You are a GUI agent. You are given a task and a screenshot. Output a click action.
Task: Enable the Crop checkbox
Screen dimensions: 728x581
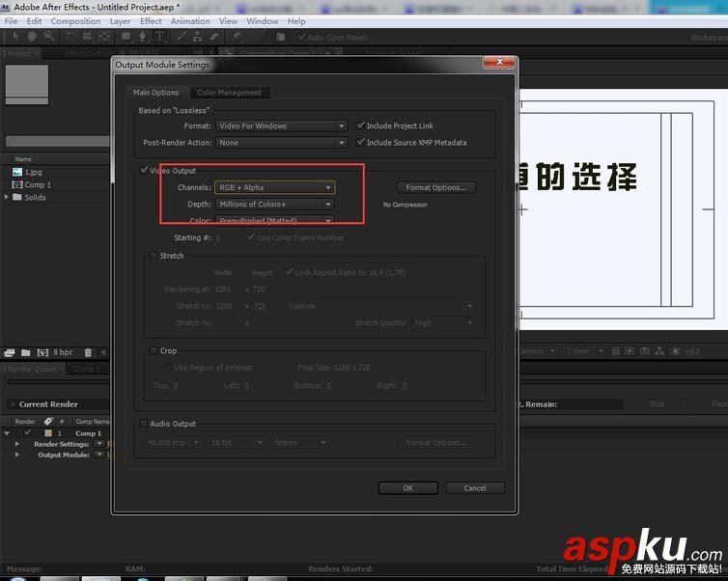(x=154, y=351)
